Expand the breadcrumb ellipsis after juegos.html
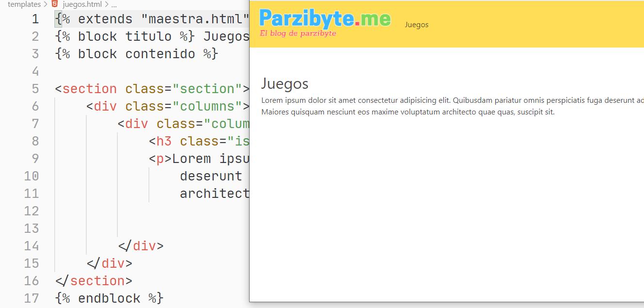Image resolution: width=644 pixels, height=308 pixels. click(114, 4)
